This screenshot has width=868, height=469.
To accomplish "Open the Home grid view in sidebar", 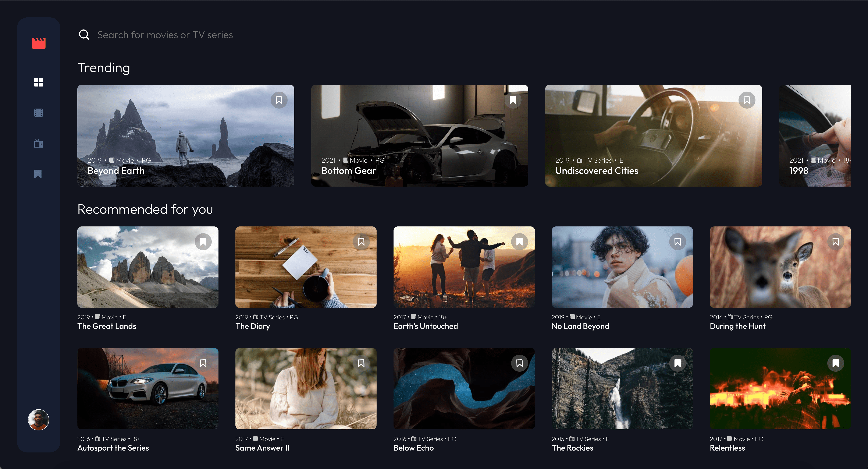I will [38, 82].
